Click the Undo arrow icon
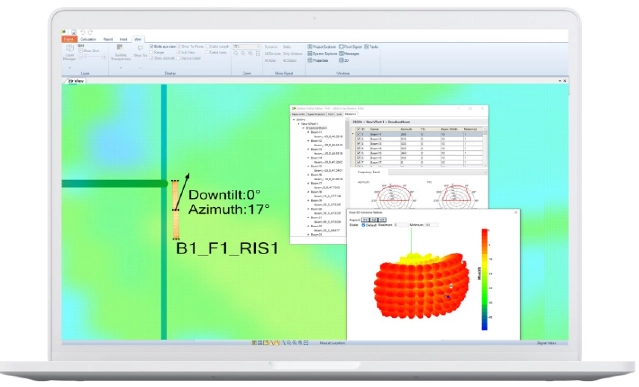 (82, 32)
